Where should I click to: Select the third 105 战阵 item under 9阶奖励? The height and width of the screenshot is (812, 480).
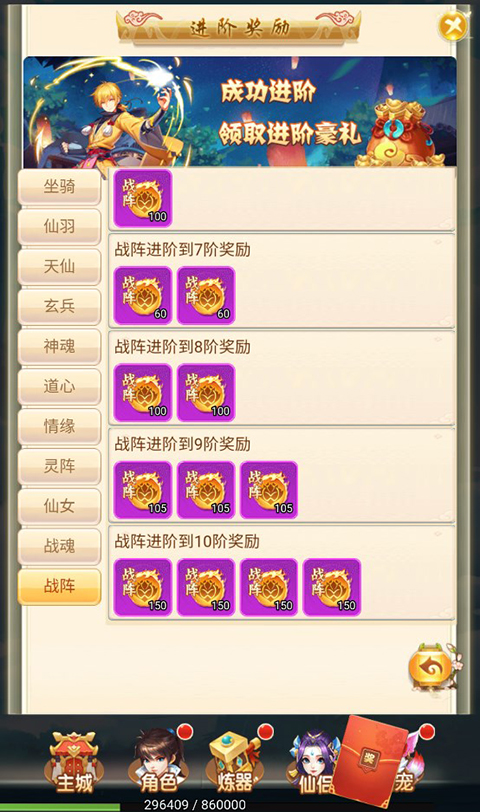click(269, 490)
